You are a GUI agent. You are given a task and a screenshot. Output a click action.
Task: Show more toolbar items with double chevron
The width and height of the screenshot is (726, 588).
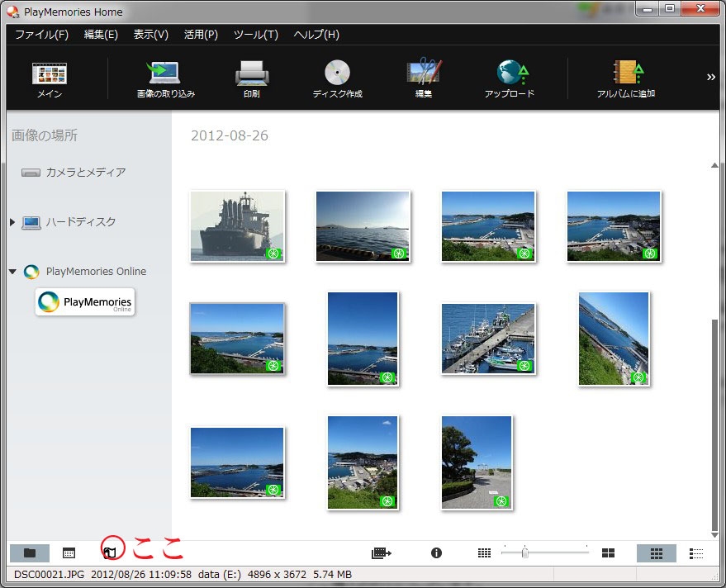tap(711, 77)
